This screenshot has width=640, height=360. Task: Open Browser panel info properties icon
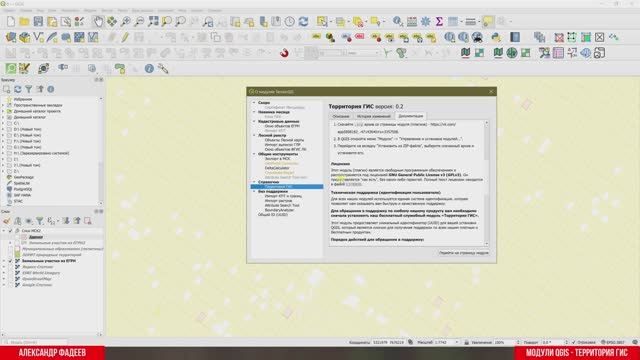[x=51, y=89]
